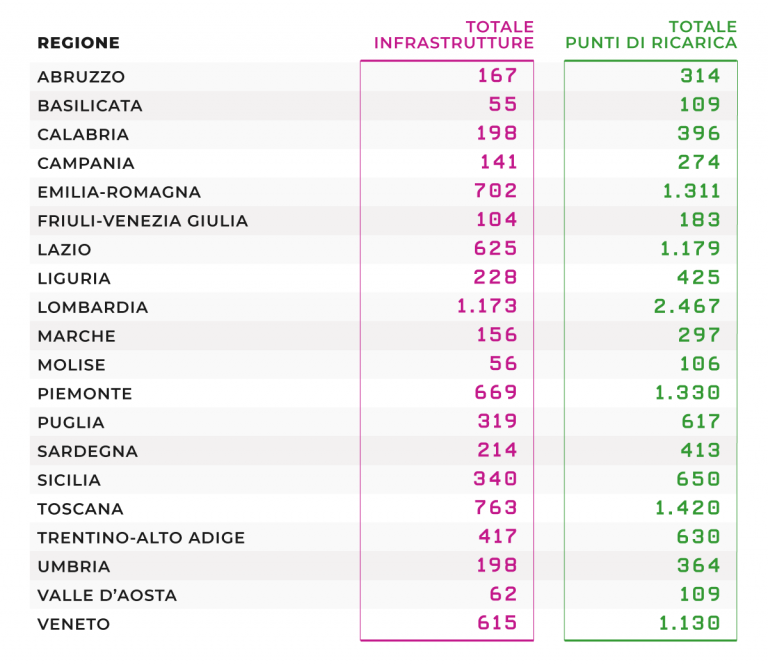768x667 pixels.
Task: Click the ABRUZZO row label
Action: coord(81,77)
